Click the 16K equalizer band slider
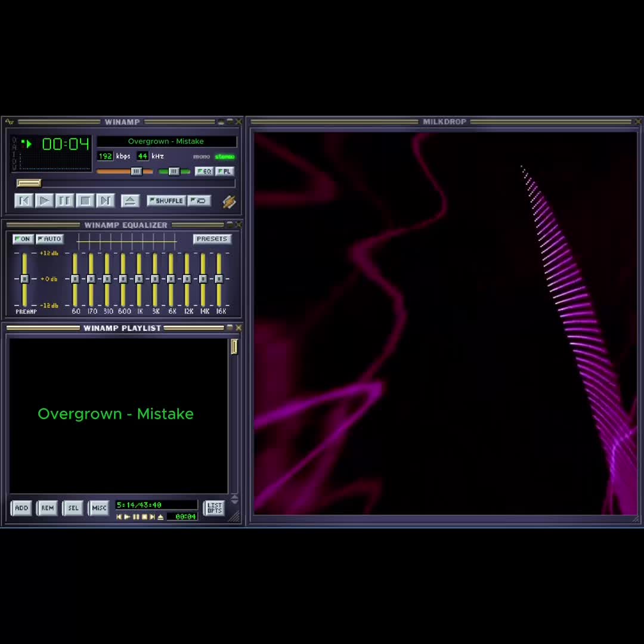Image resolution: width=644 pixels, height=644 pixels. (219, 279)
